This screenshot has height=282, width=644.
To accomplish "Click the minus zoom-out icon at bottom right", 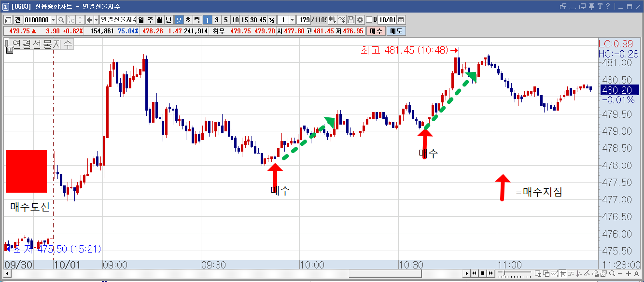I will (620, 274).
